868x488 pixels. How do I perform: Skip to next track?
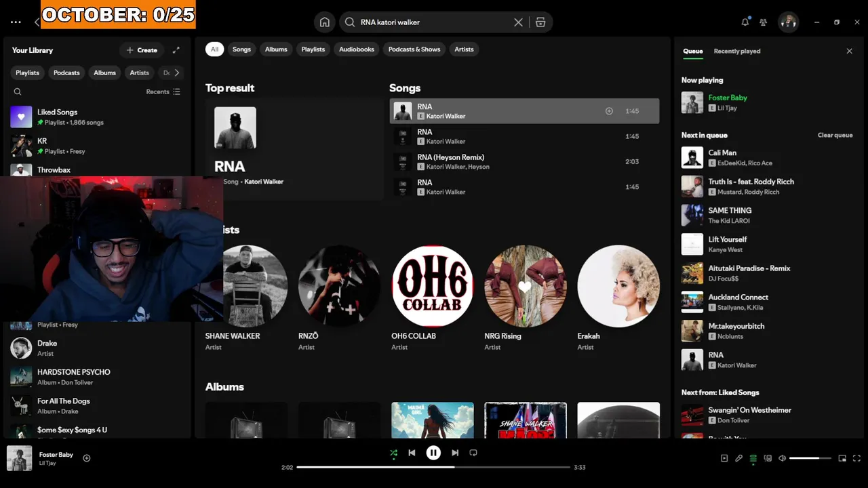(x=455, y=453)
